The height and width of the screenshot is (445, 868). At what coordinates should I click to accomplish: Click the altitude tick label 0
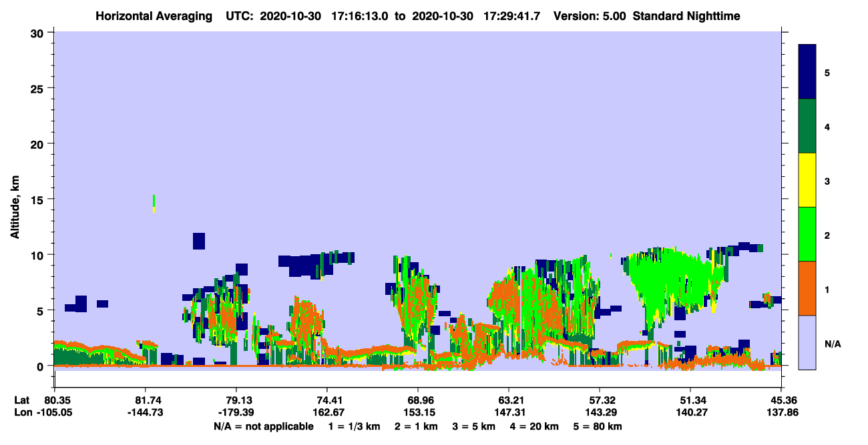[42, 366]
